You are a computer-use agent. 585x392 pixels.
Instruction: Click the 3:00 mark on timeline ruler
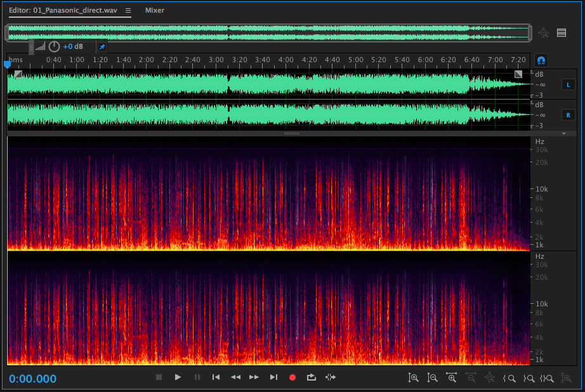(216, 60)
